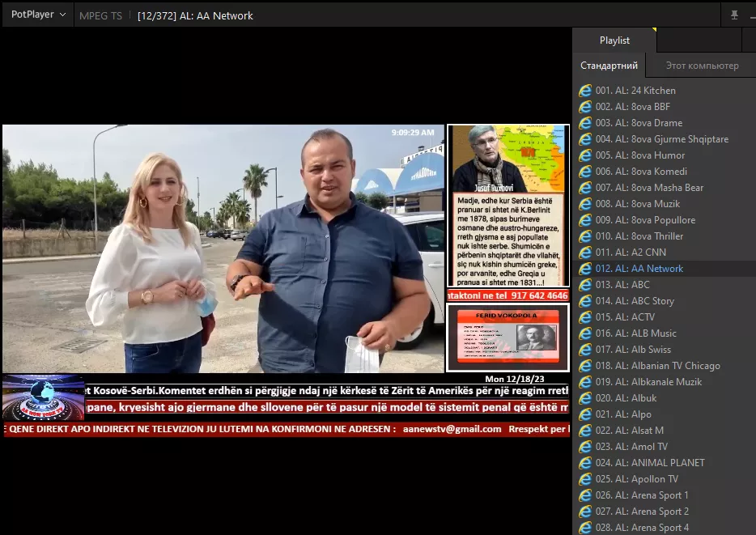Pick 020. AL: Albuk playlist entry
Viewport: 756px width, 535px height.
coord(665,398)
